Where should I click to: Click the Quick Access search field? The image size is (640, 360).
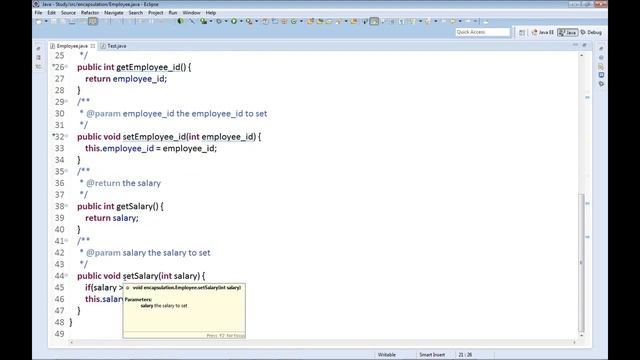coord(482,32)
